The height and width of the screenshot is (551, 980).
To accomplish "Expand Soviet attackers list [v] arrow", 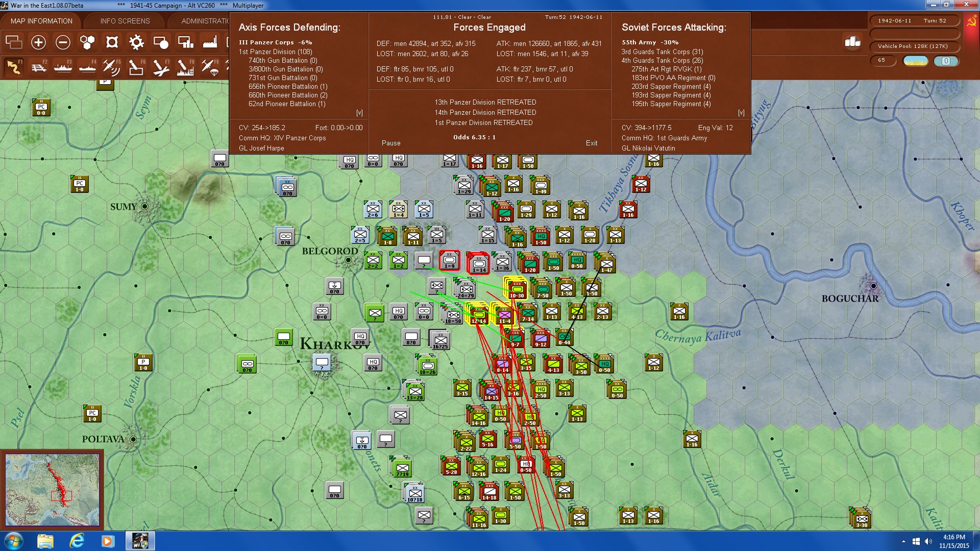I will (741, 113).
